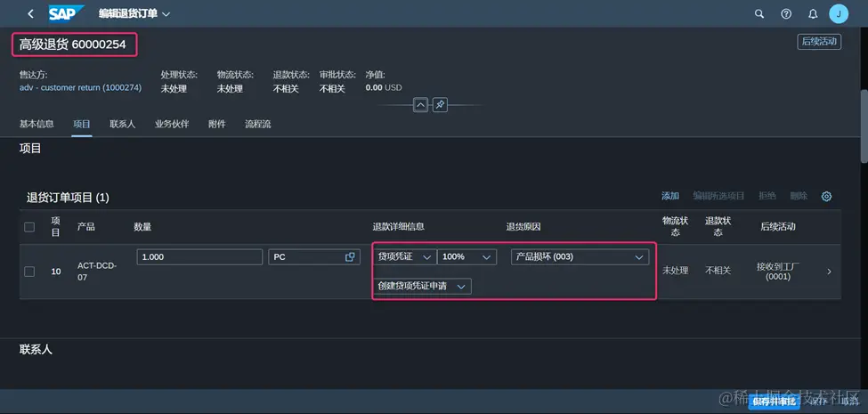Go back using the back arrow
This screenshot has height=414, width=868.
(30, 14)
